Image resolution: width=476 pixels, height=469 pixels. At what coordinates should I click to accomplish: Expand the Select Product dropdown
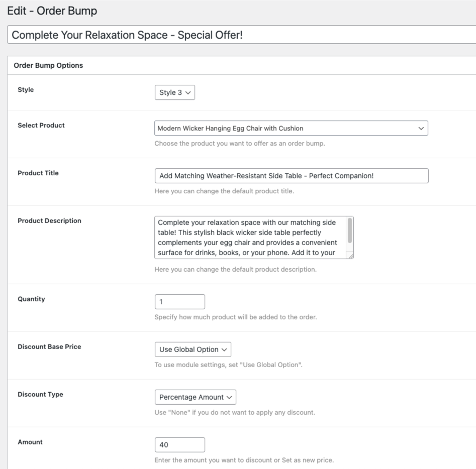[x=291, y=128]
